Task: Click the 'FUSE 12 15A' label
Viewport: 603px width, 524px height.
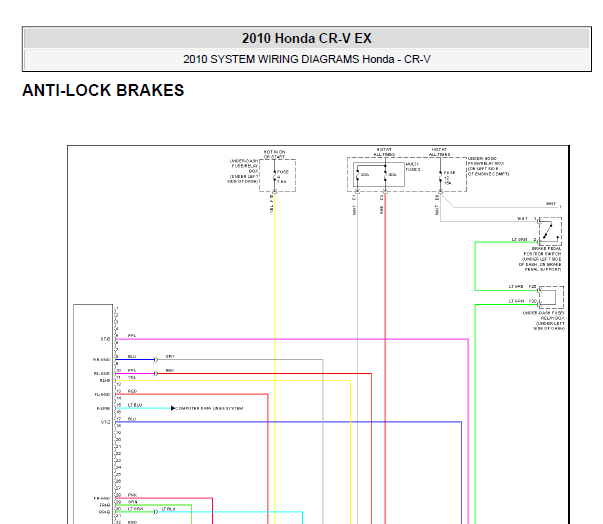Action: 449,178
